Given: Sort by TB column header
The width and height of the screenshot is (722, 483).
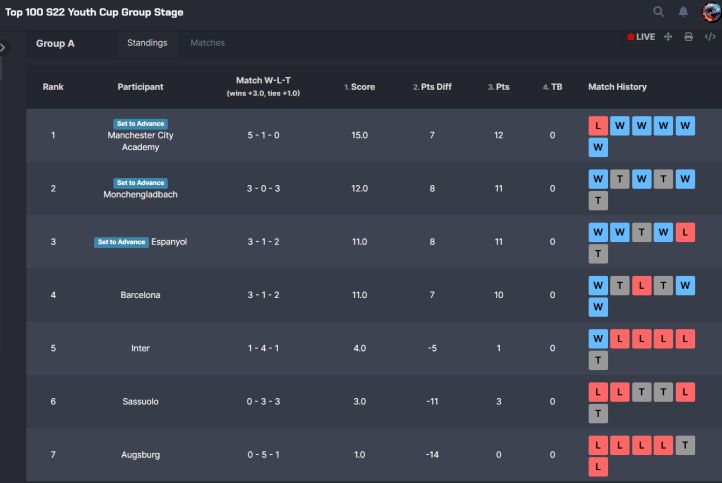Looking at the screenshot, I should (555, 87).
